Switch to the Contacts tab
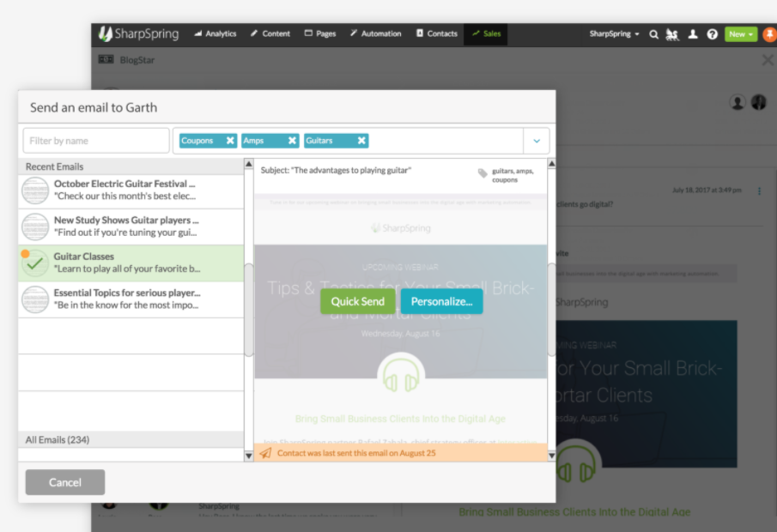 (x=436, y=33)
